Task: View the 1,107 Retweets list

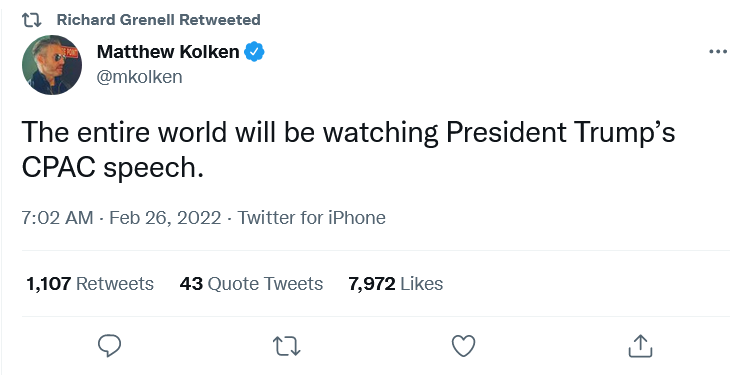Action: click(x=90, y=284)
